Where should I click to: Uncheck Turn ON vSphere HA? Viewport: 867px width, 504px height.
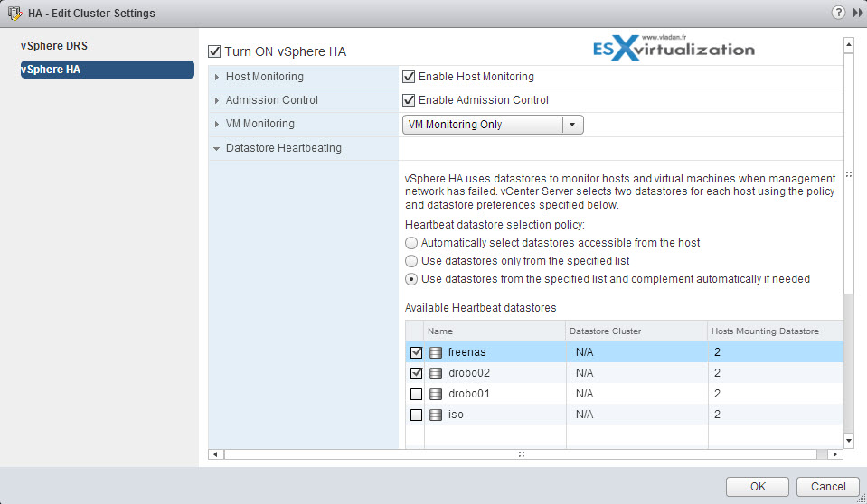[214, 51]
